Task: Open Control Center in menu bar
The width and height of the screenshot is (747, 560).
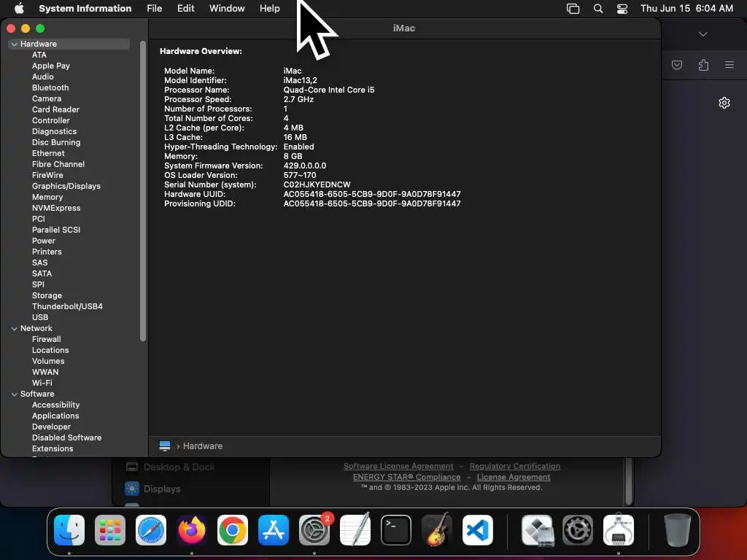Action: click(x=622, y=8)
